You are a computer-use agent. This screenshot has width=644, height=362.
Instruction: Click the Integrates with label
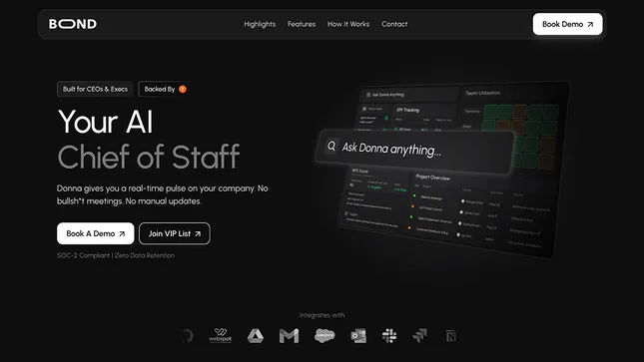322,315
